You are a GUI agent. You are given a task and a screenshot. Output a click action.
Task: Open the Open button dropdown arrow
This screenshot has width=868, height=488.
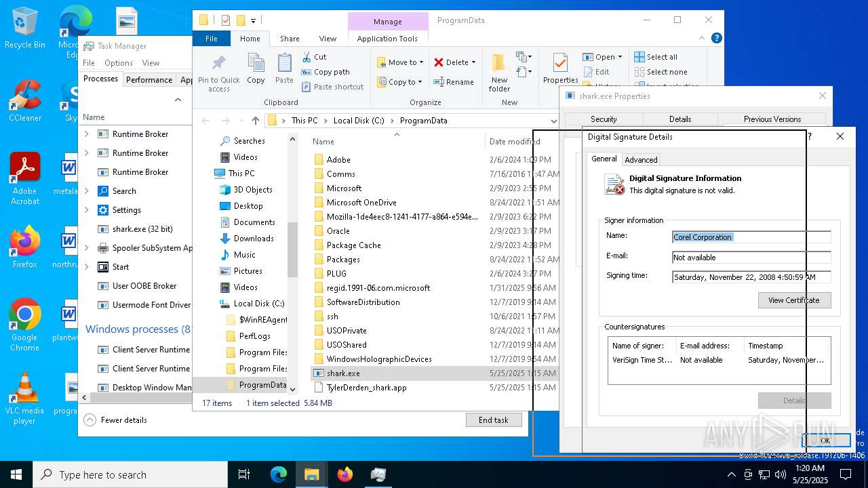point(620,57)
